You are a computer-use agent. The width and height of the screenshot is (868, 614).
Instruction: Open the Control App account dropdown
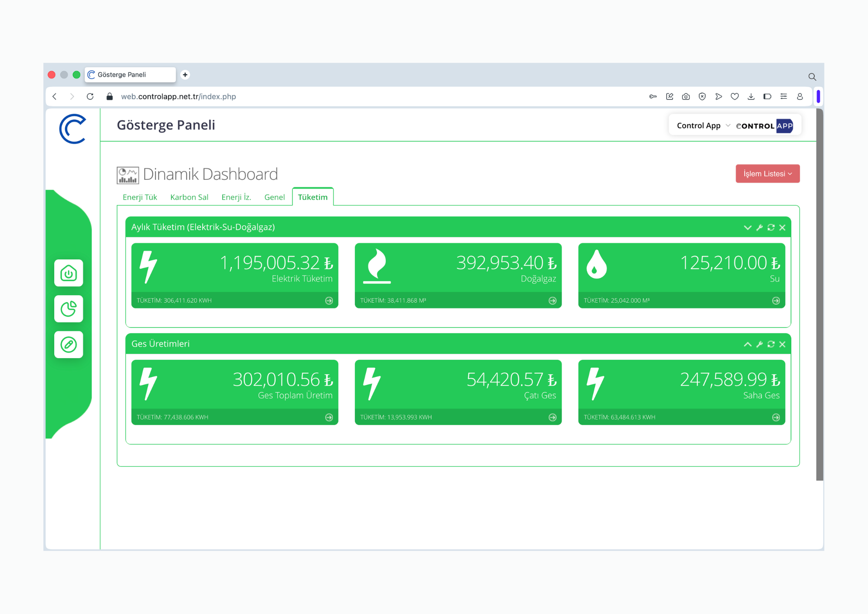[x=703, y=125]
